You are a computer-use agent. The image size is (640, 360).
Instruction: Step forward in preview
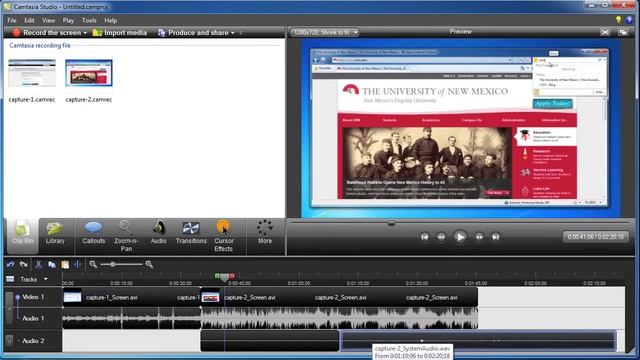(x=479, y=237)
